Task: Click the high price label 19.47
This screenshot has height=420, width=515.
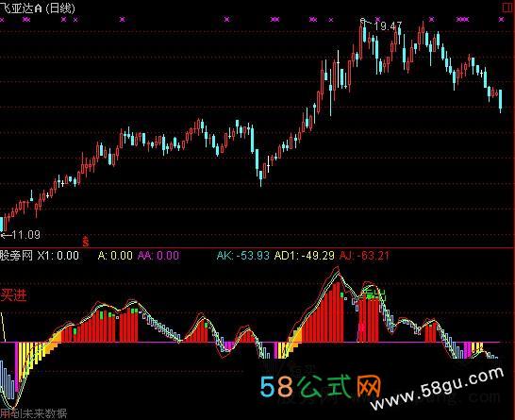Action: (x=388, y=26)
